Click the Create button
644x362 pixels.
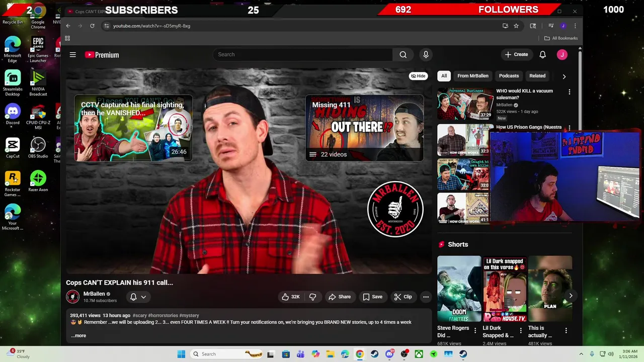[x=517, y=55]
